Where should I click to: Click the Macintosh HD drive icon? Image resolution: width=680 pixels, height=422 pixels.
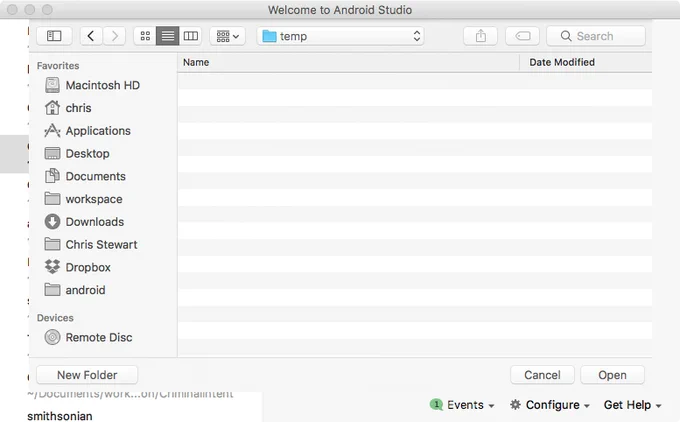52,85
